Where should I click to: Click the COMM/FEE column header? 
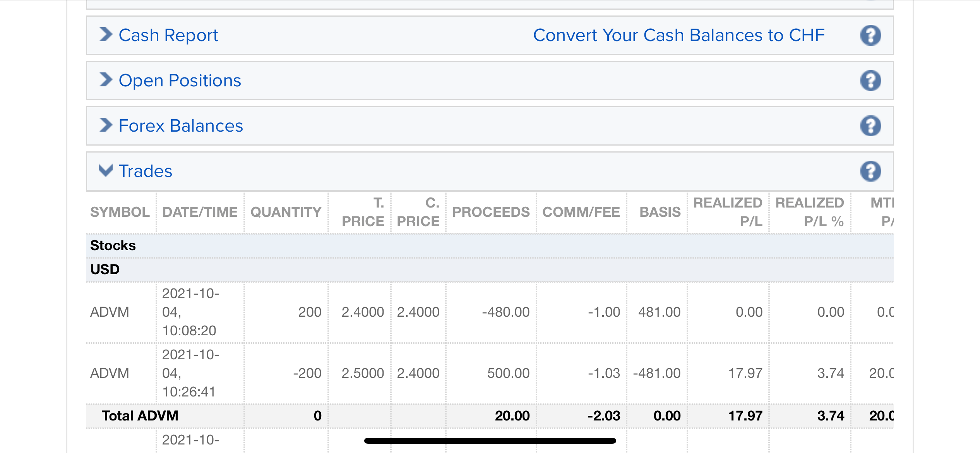point(581,212)
